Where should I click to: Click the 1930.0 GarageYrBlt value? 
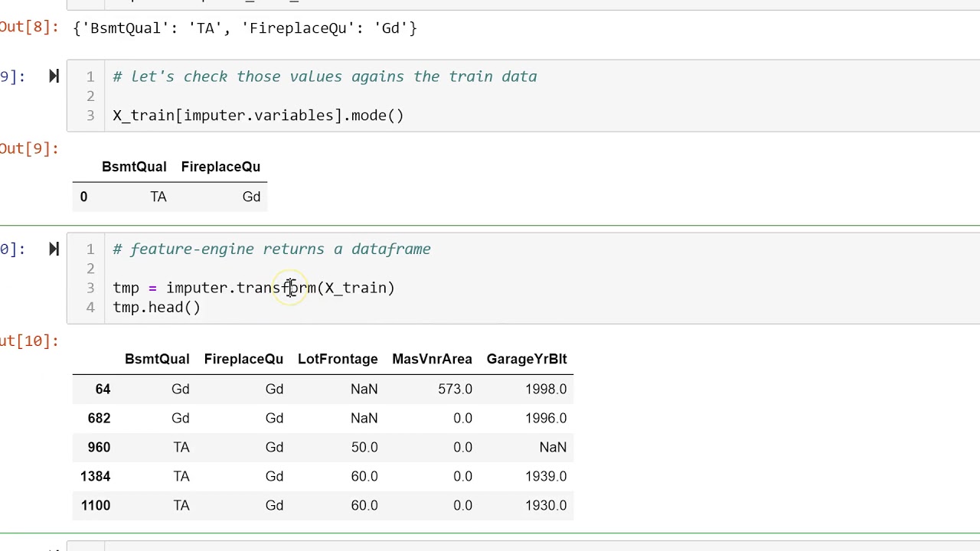tap(546, 505)
